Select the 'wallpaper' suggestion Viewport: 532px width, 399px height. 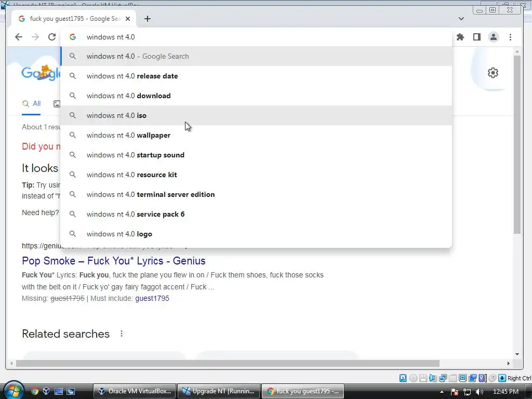pos(256,135)
